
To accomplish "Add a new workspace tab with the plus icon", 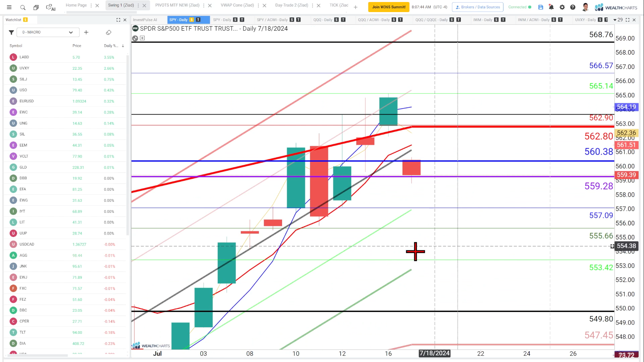I will coord(356,7).
